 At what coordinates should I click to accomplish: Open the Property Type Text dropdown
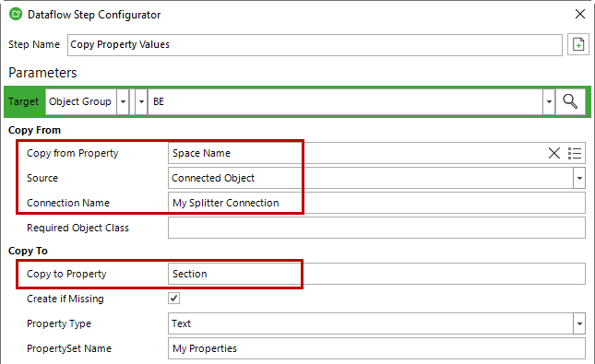(x=579, y=323)
